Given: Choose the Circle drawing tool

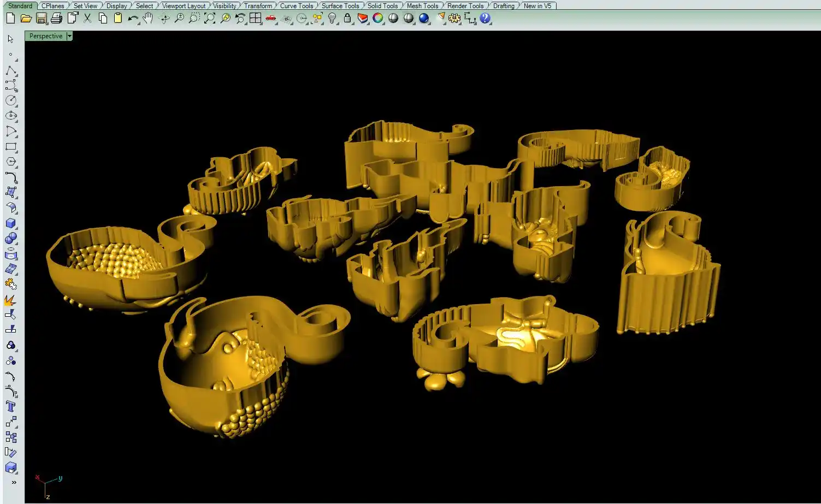Looking at the screenshot, I should pos(10,100).
